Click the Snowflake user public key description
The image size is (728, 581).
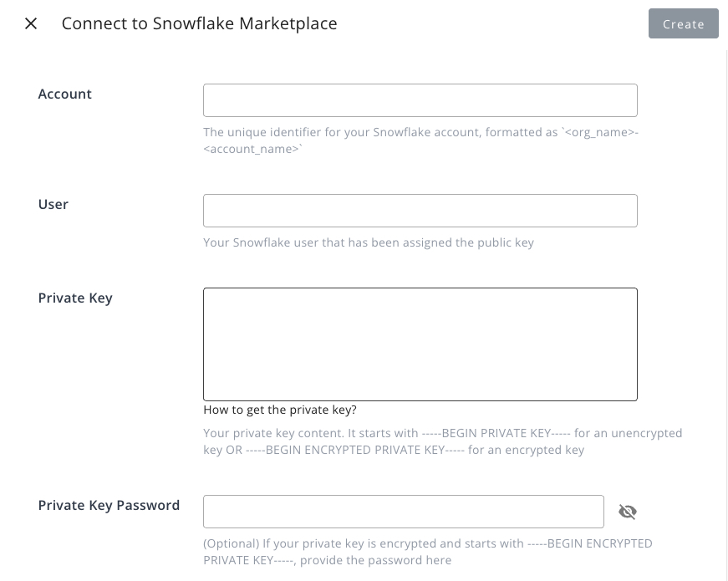[x=368, y=242]
